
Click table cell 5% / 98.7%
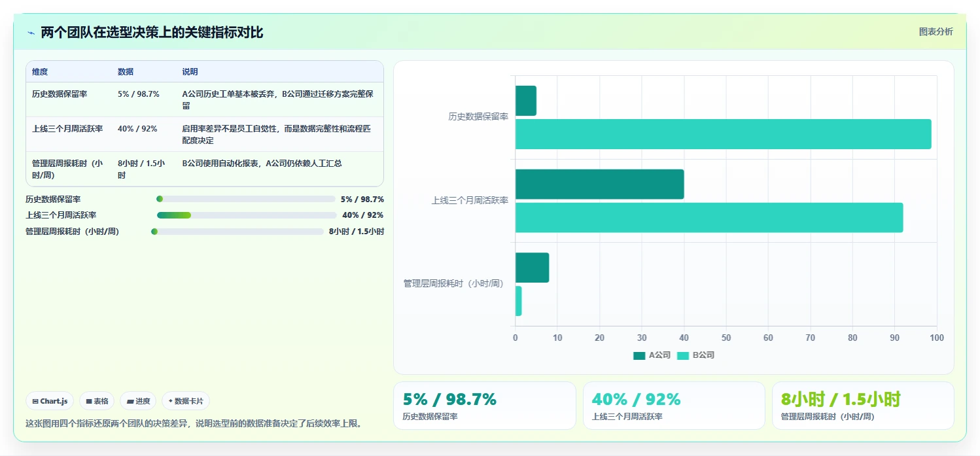[x=139, y=94]
